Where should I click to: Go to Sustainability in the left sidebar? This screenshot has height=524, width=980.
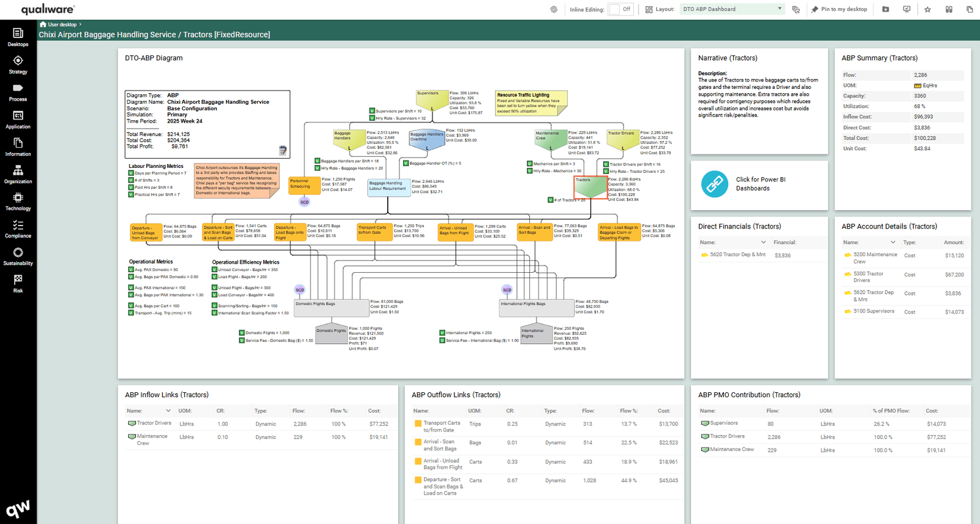tap(18, 256)
